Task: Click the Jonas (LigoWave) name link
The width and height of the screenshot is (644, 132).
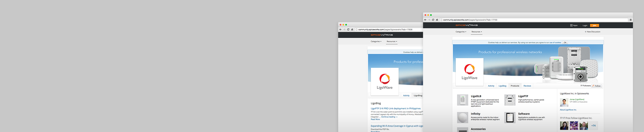Action: [x=577, y=99]
